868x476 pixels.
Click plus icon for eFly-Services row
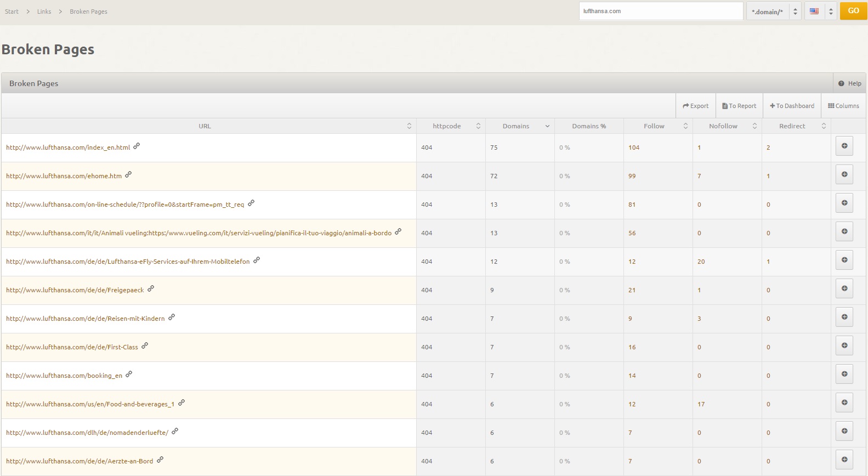tap(844, 260)
